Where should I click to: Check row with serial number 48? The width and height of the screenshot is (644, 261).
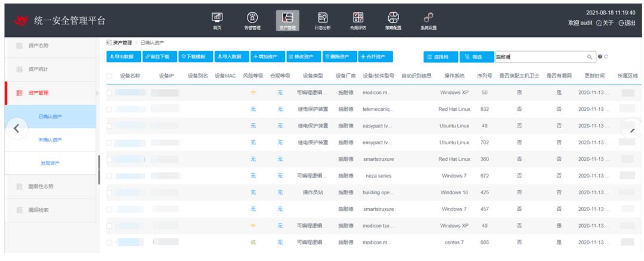click(109, 126)
